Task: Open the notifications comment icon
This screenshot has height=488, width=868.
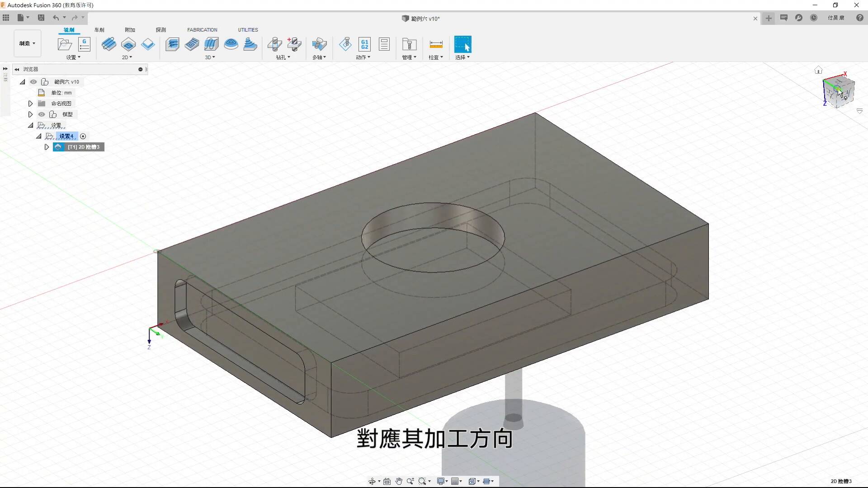Action: (x=784, y=18)
